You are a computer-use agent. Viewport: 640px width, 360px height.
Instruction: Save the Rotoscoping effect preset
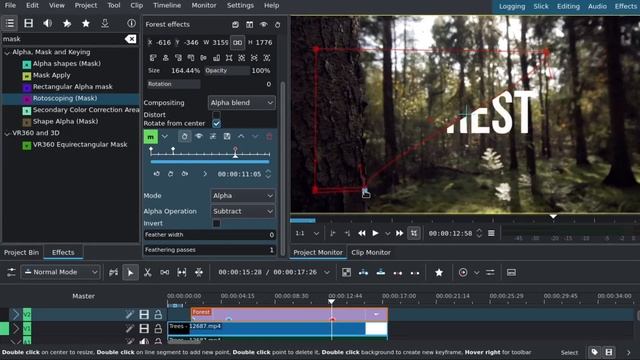coord(227,136)
